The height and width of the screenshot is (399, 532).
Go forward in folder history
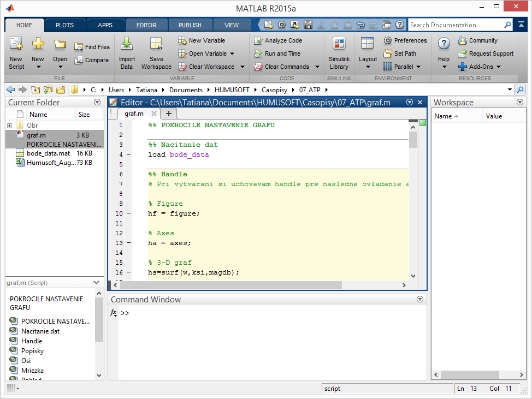[x=23, y=90]
